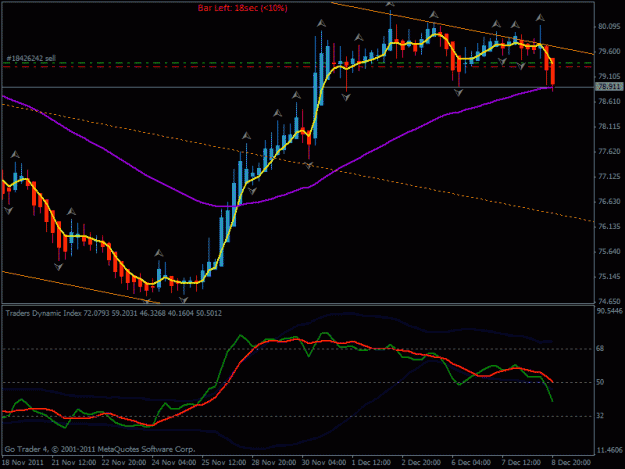The height and width of the screenshot is (469, 625).
Task: Click the 79.600 price axis label
Action: point(609,52)
